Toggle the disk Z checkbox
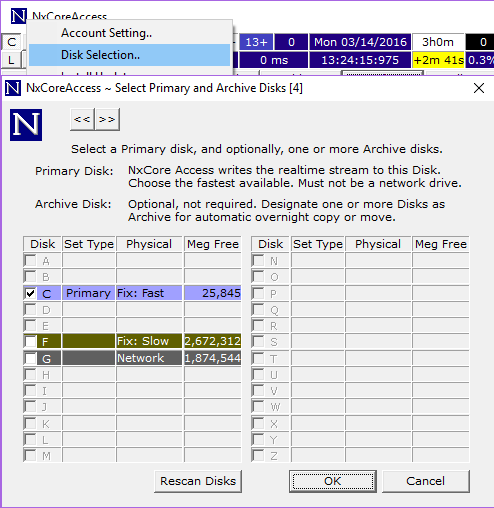 [258, 455]
